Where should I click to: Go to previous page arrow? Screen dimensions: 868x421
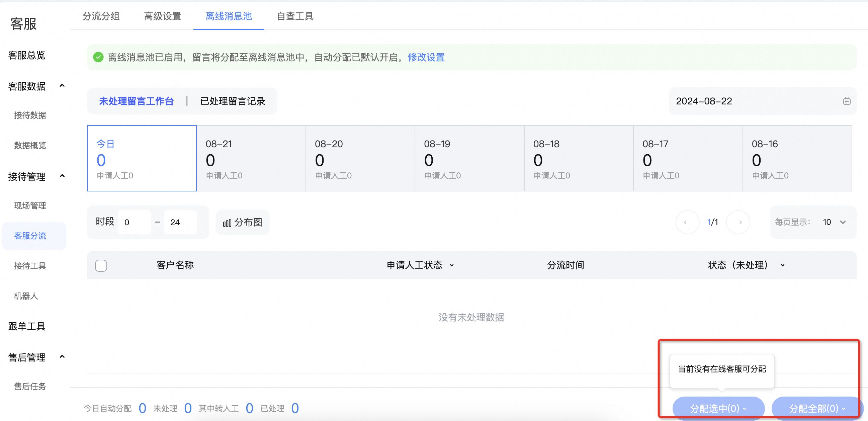[687, 222]
